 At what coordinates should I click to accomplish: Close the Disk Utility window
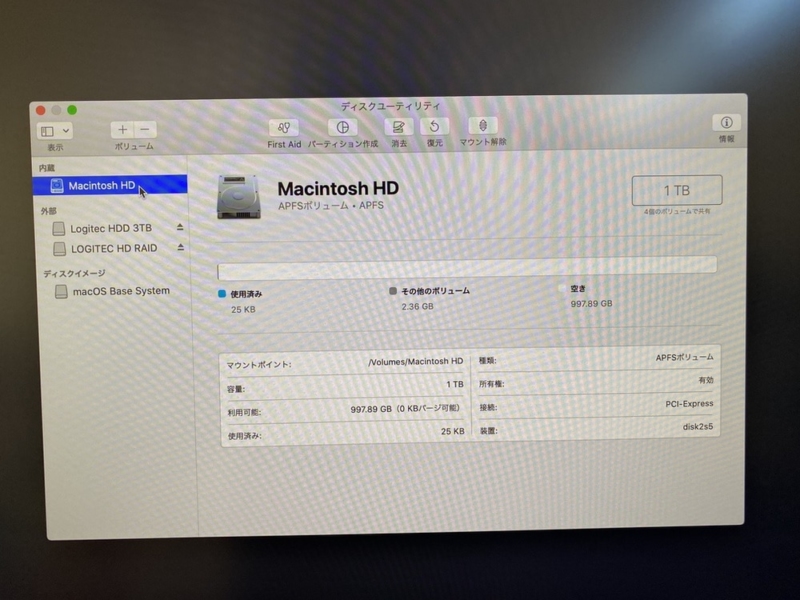coord(41,110)
